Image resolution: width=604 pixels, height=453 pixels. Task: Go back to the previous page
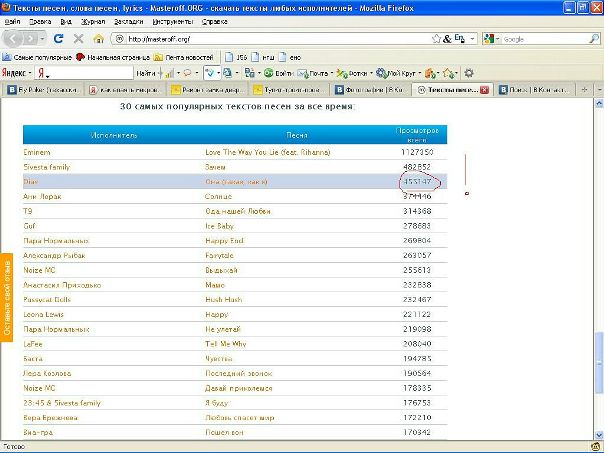pos(13,39)
